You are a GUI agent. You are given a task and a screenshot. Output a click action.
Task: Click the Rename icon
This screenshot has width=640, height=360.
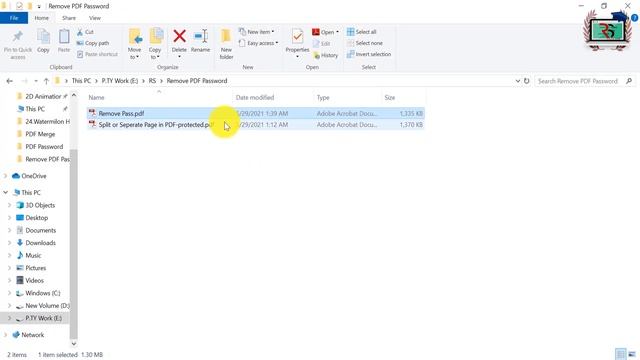point(200,36)
